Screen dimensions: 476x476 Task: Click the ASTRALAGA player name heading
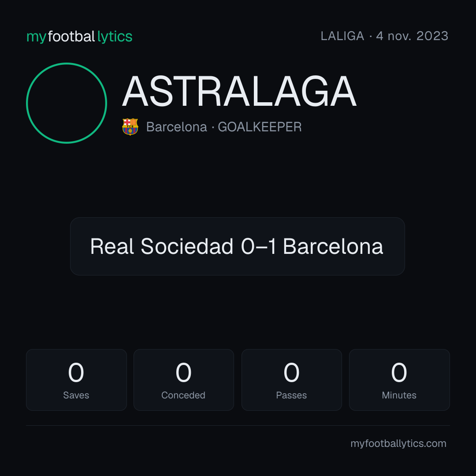coord(239,91)
